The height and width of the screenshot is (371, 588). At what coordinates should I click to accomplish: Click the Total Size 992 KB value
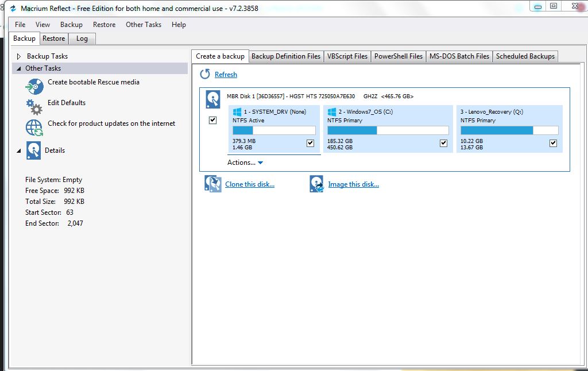point(74,202)
